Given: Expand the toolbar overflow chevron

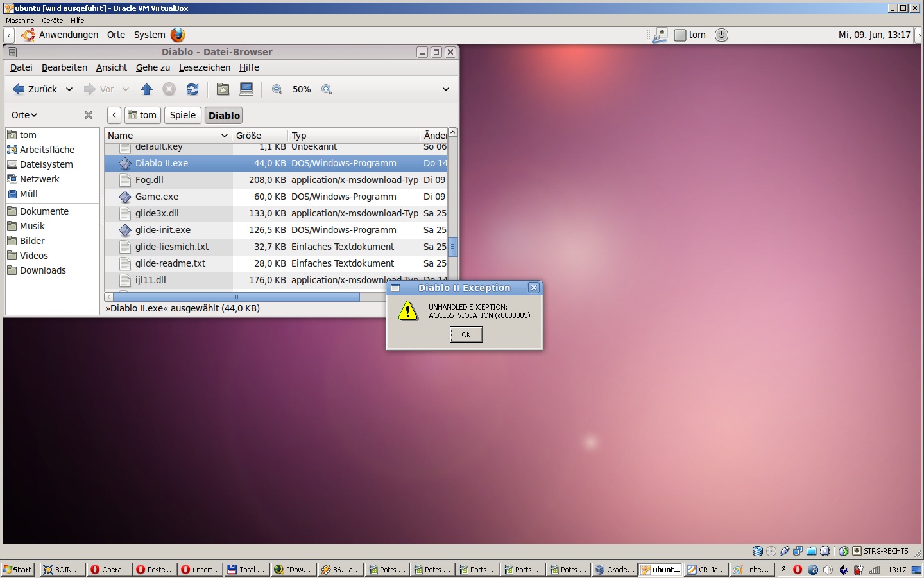Looking at the screenshot, I should coord(446,89).
